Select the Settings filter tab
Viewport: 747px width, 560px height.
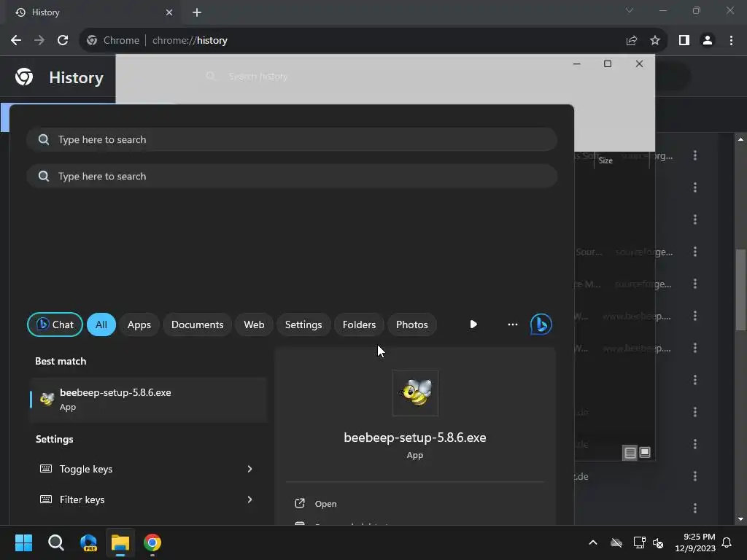tap(303, 324)
